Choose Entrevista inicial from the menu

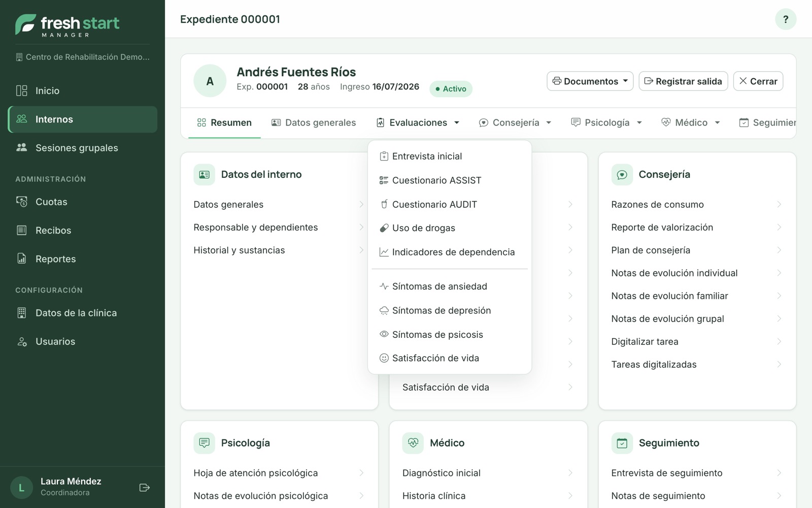450,156
